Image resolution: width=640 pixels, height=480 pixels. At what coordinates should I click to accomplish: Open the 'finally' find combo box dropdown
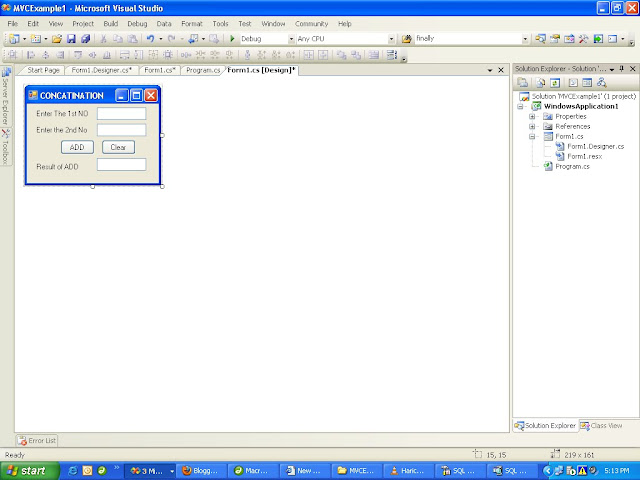click(525, 39)
